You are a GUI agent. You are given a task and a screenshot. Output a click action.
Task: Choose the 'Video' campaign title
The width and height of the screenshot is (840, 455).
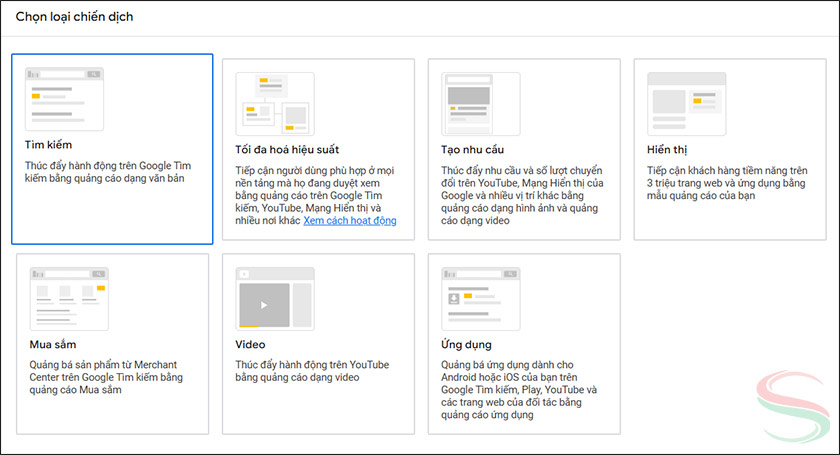(250, 344)
